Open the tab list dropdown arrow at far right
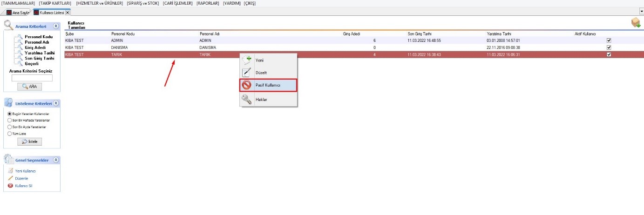 (x=641, y=11)
